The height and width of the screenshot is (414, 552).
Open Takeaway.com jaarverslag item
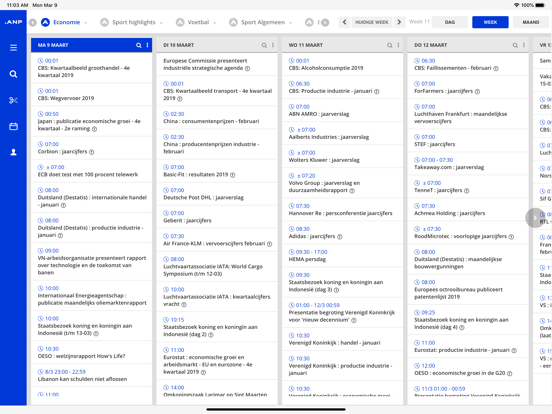click(468, 163)
